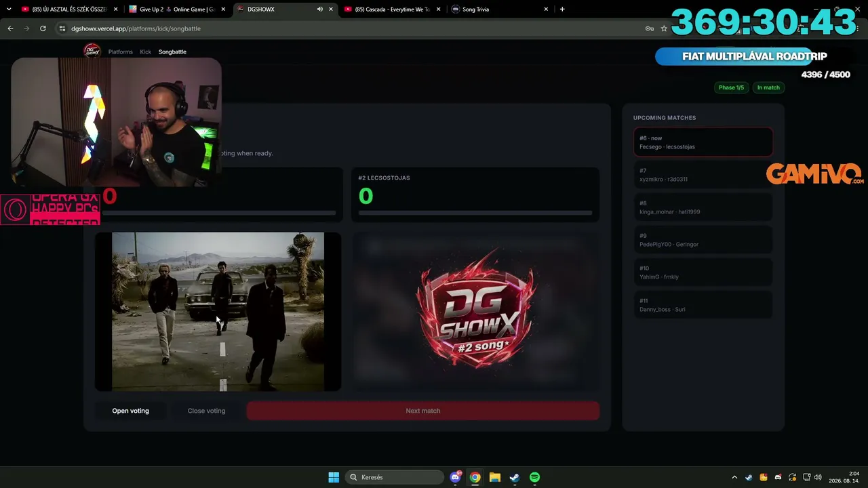868x488 pixels.
Task: Click the password key icon in the address bar
Action: click(x=649, y=28)
